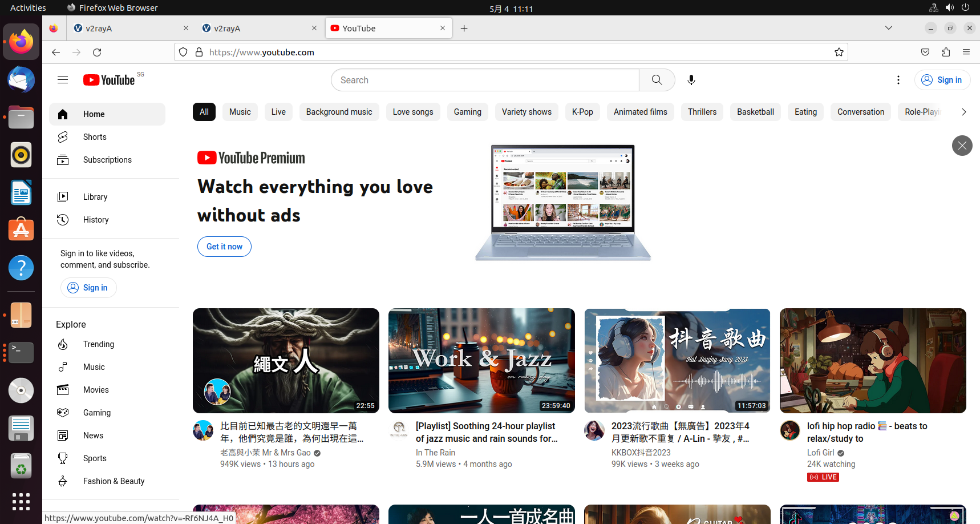The height and width of the screenshot is (524, 980).
Task: Open Gaming under Explore
Action: coord(107,413)
